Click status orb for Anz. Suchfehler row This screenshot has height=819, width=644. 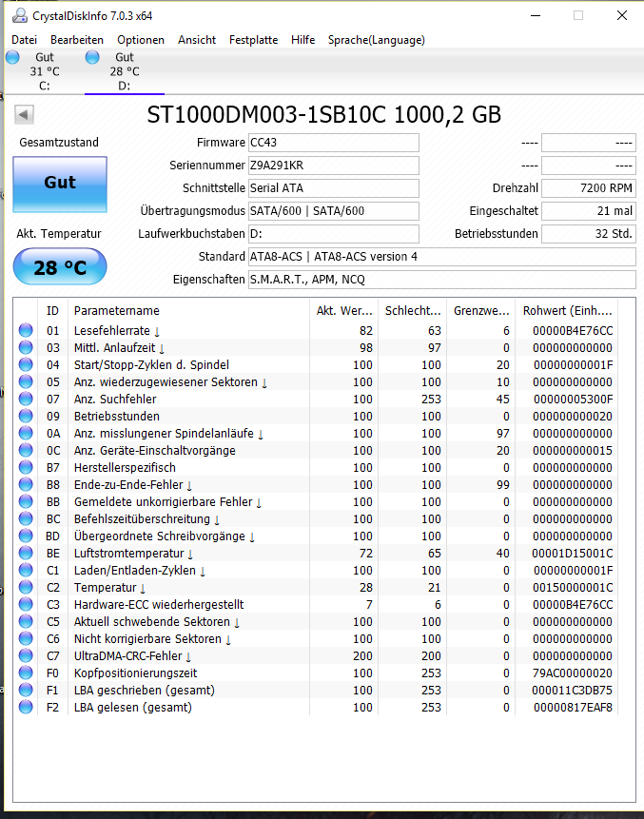pos(26,399)
